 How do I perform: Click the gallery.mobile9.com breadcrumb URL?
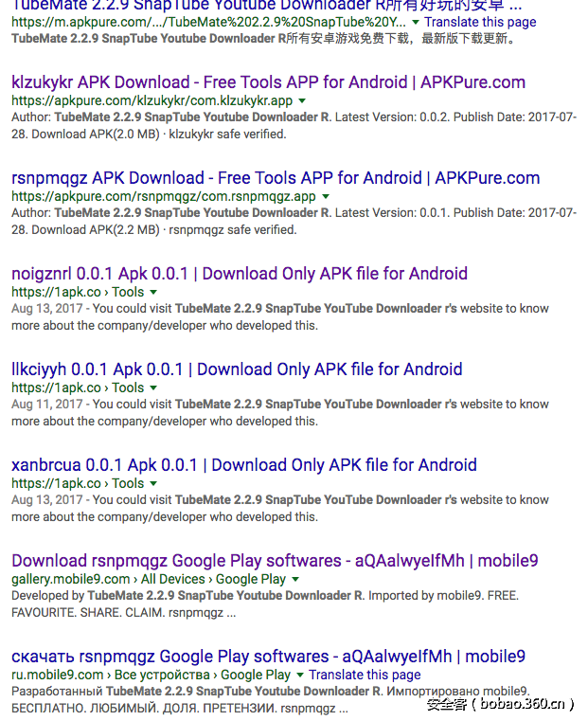pos(70,579)
